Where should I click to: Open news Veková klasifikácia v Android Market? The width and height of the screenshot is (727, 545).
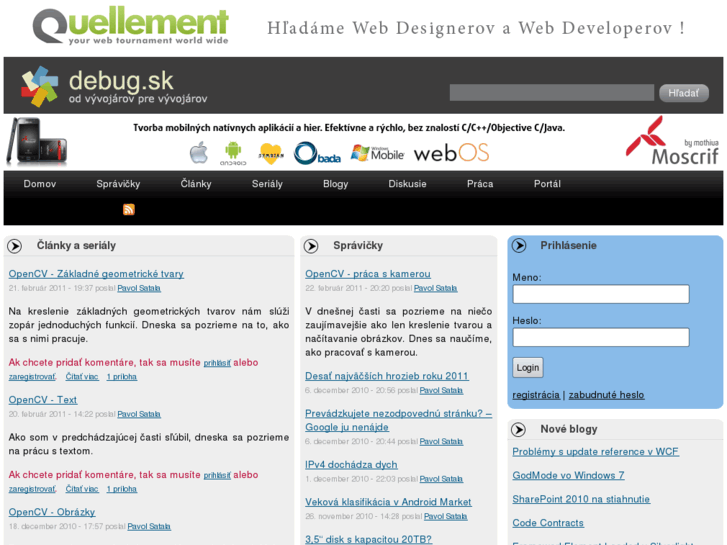coord(388,502)
